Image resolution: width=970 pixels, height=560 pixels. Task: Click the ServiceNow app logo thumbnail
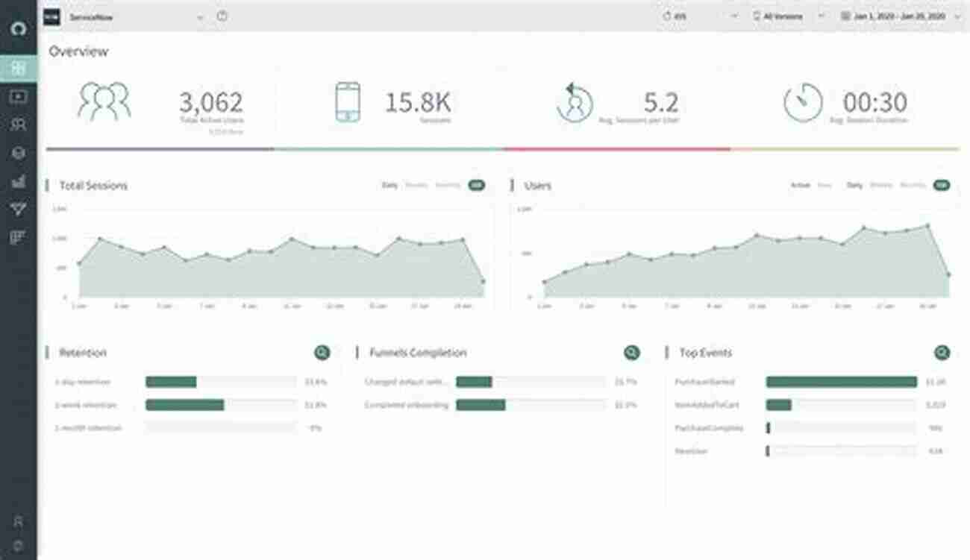click(51, 16)
